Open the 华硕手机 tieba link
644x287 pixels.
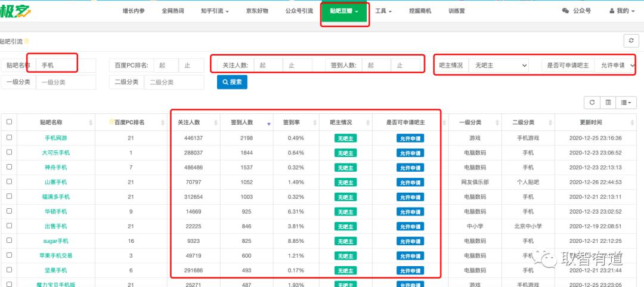pyautogui.click(x=56, y=212)
